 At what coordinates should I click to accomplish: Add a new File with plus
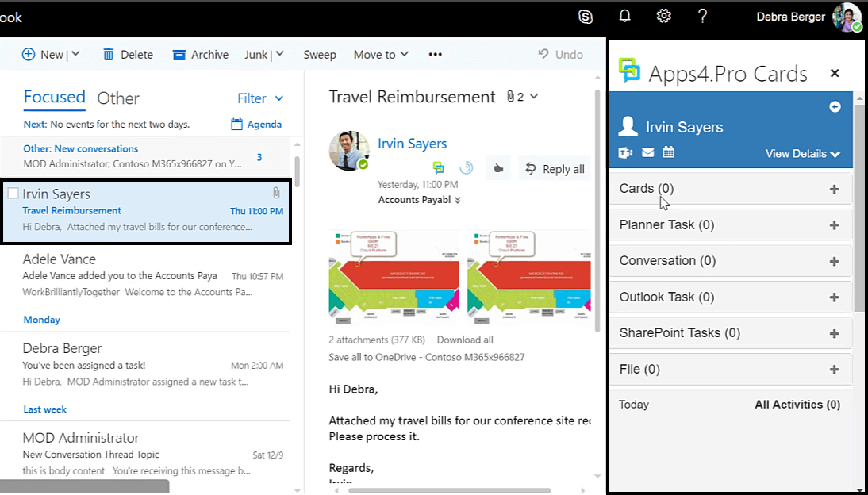point(834,370)
